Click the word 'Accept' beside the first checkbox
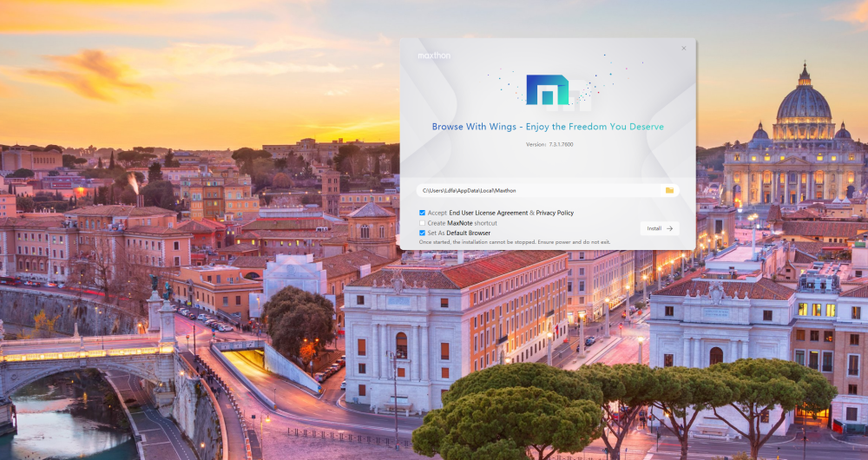The image size is (868, 460). point(437,213)
